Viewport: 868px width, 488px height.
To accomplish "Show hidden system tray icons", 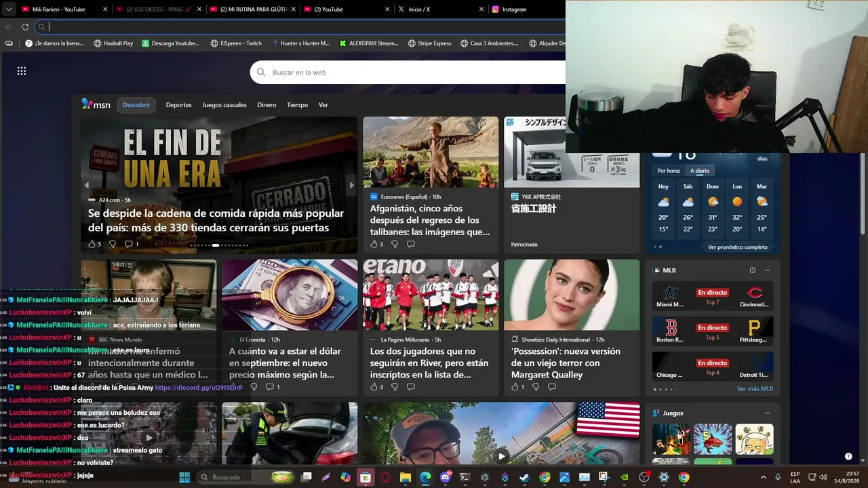I will pyautogui.click(x=763, y=477).
